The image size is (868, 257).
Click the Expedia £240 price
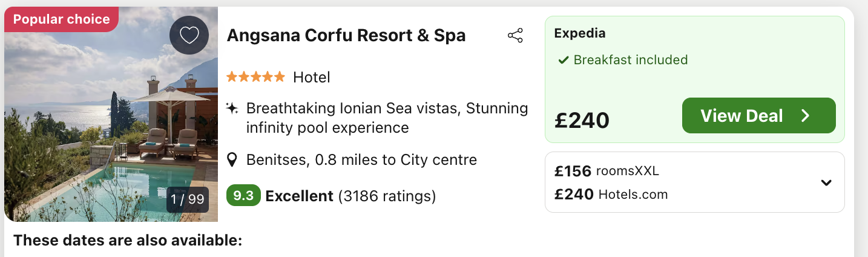click(x=582, y=119)
